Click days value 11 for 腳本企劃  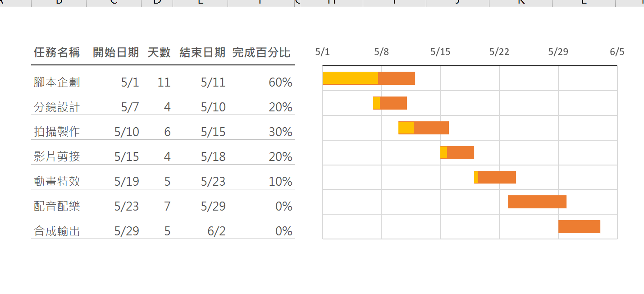164,82
